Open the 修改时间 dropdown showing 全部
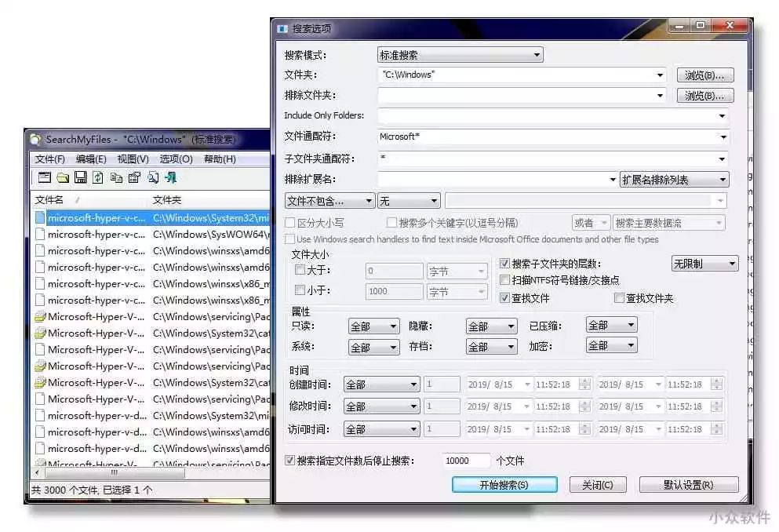Screen dimensions: 779x532 click(x=381, y=406)
